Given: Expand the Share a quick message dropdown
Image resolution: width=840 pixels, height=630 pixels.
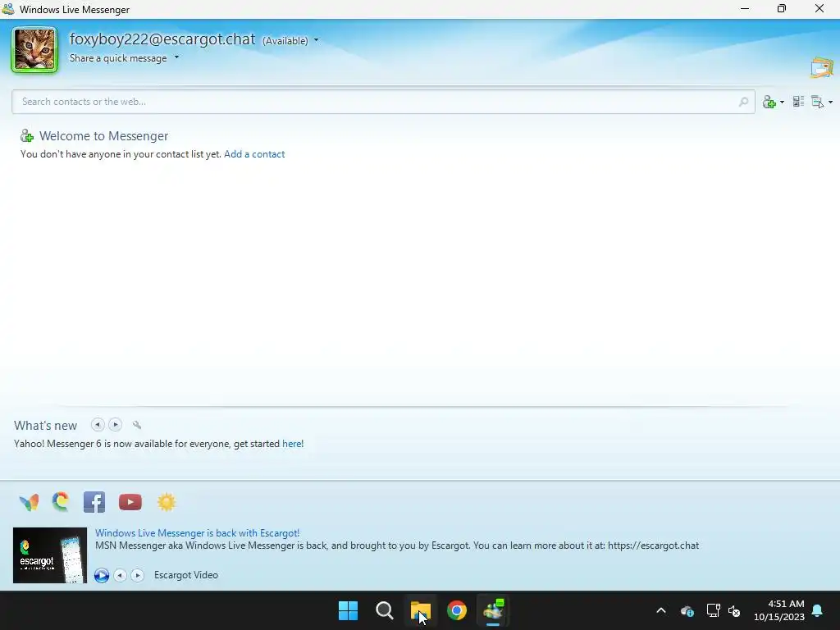Looking at the screenshot, I should click(177, 57).
